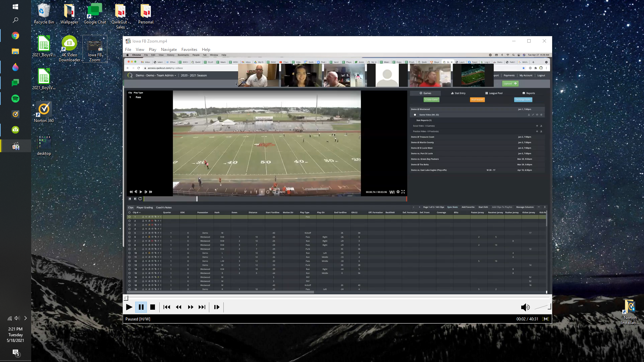Click the 00:02 / 40:31 time display
The width and height of the screenshot is (644, 362).
(x=527, y=319)
